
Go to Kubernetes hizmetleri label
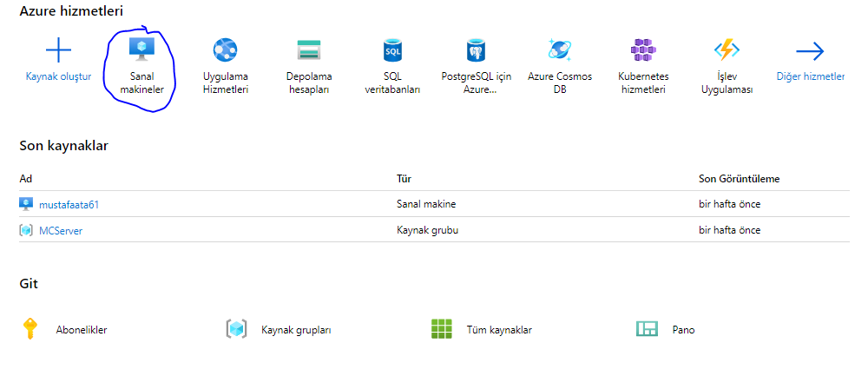coord(643,83)
